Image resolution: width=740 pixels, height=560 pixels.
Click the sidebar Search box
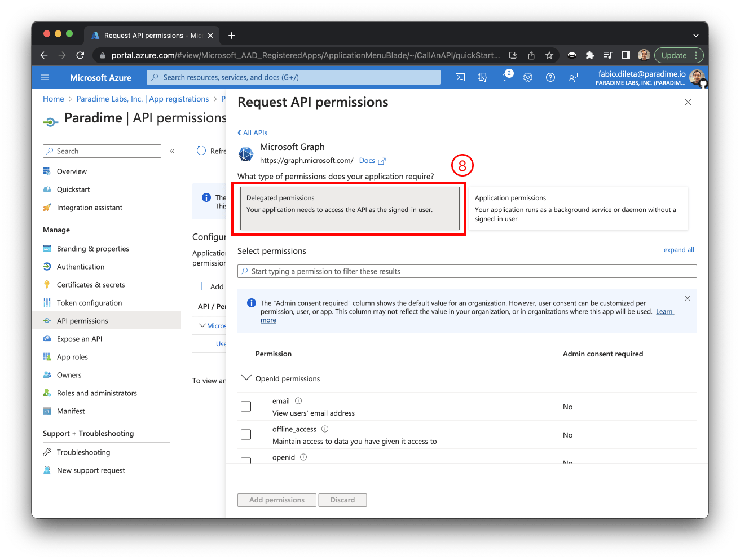[x=102, y=151]
